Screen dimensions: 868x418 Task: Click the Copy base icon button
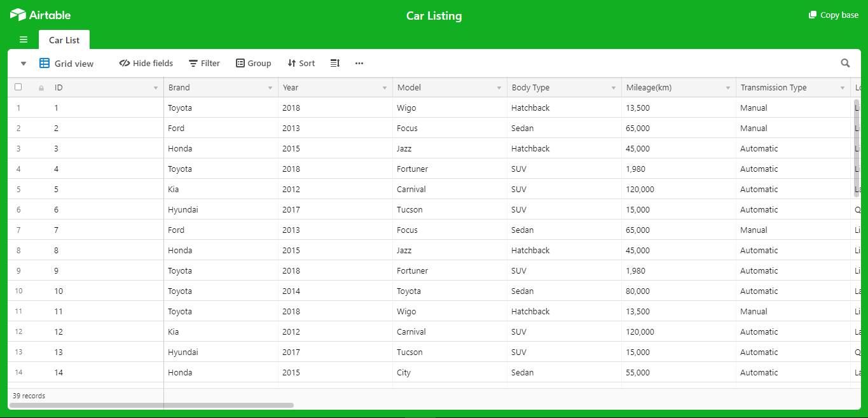point(833,15)
